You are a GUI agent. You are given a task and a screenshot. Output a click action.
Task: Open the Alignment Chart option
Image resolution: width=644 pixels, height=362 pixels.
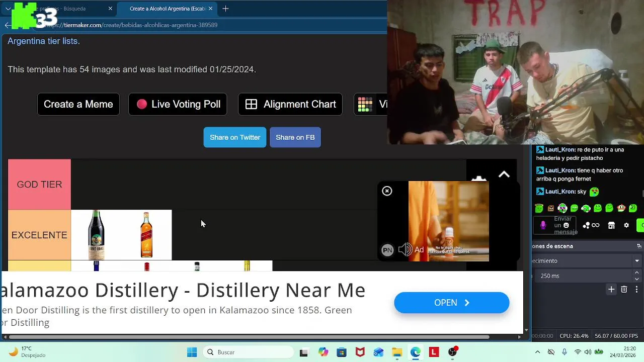[x=290, y=104]
